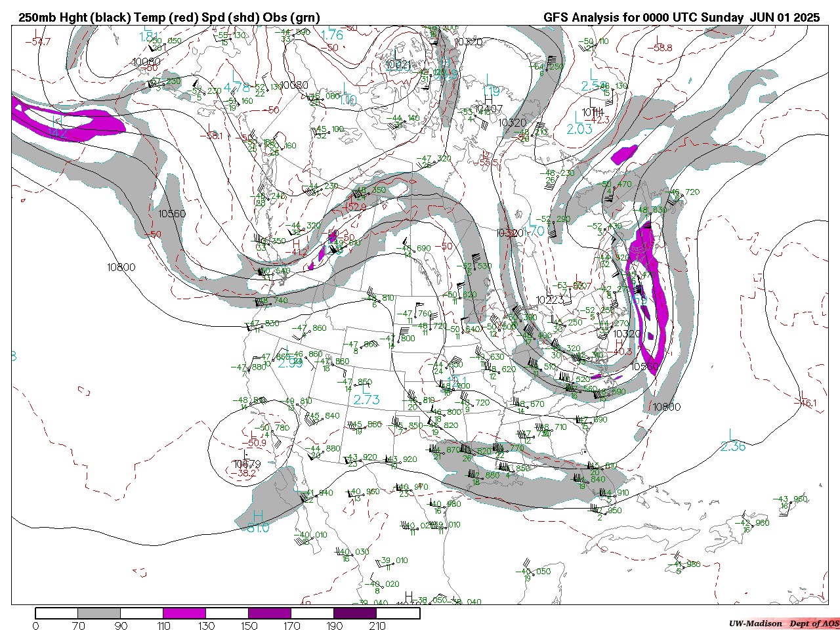
Task: Click the cyan 2.03 low marker
Action: pos(579,129)
